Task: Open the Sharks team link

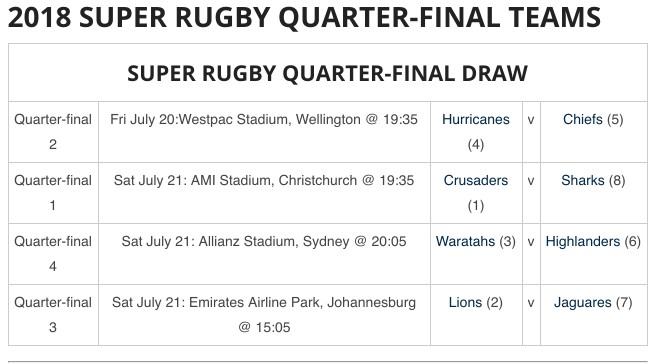Action: [583, 180]
